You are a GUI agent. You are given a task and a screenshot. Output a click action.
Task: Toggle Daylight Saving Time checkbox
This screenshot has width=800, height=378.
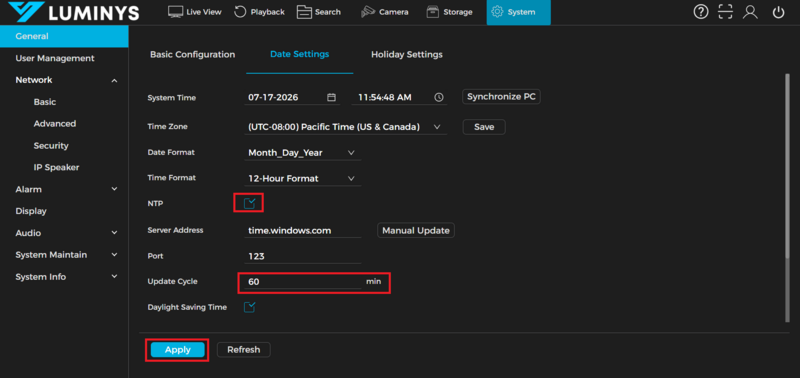249,307
